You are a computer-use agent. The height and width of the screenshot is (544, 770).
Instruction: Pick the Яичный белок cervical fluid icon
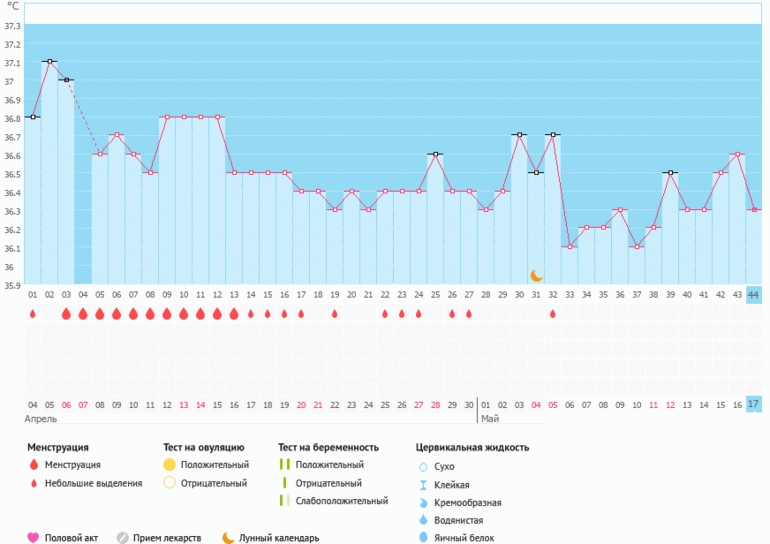[x=422, y=538]
